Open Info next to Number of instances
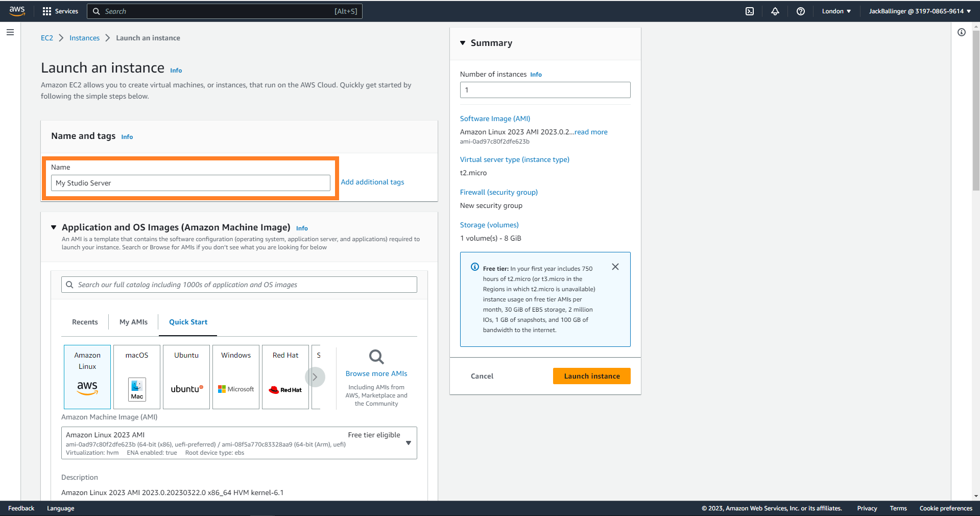980x516 pixels. click(536, 75)
